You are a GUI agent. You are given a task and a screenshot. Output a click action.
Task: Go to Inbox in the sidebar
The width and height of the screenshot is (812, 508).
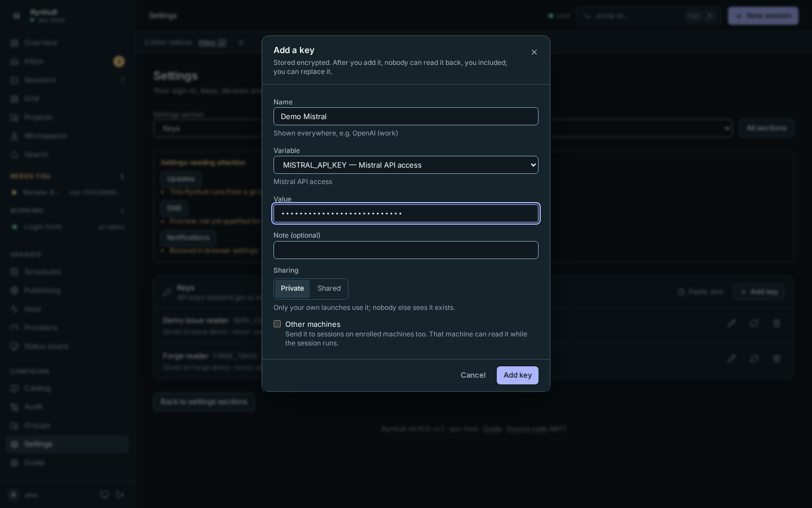68,62
